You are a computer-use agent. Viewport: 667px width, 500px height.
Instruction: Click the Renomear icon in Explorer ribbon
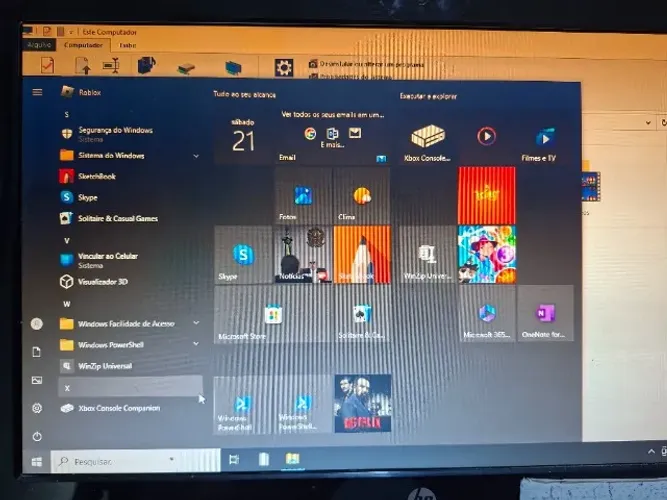click(111, 66)
